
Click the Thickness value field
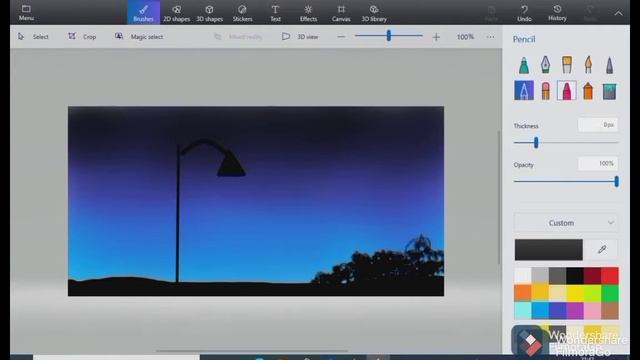pos(598,125)
